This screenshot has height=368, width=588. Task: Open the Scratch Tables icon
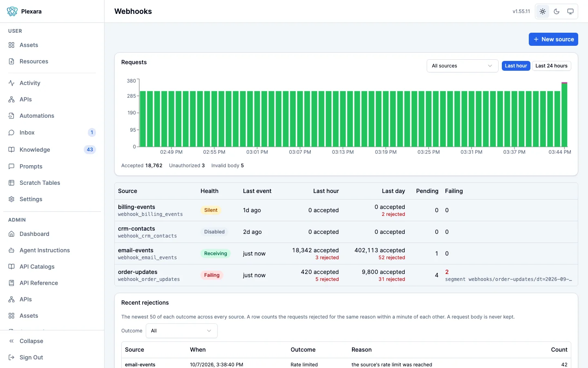pos(11,183)
